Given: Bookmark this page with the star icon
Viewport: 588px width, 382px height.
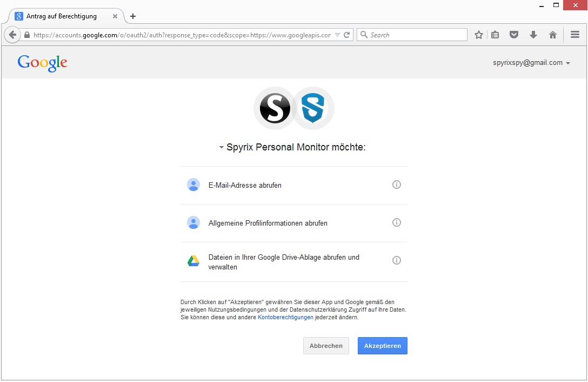Looking at the screenshot, I should pos(478,35).
